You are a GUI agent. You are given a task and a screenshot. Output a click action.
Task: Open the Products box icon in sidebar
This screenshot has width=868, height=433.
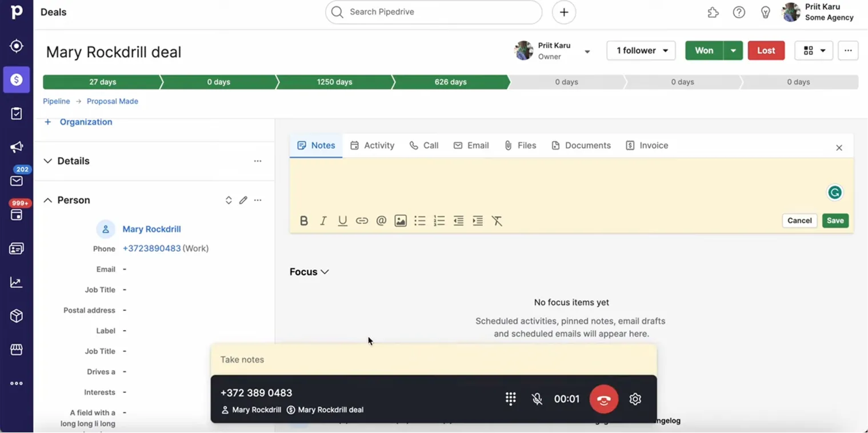[x=17, y=316]
